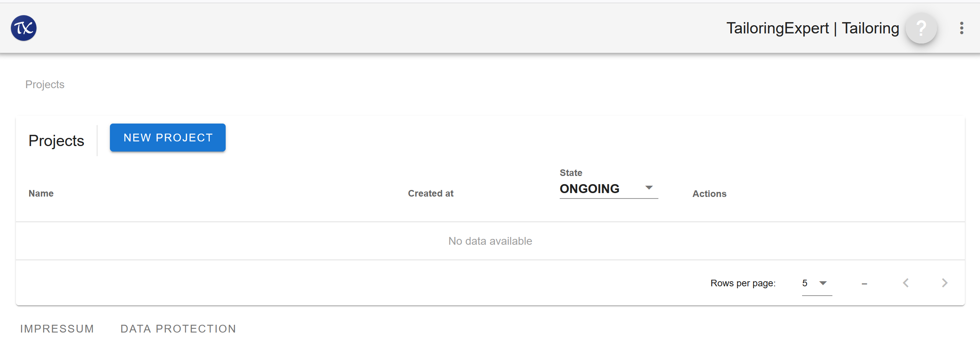Click the State dropdown arrow
The width and height of the screenshot is (980, 364).
(x=649, y=188)
